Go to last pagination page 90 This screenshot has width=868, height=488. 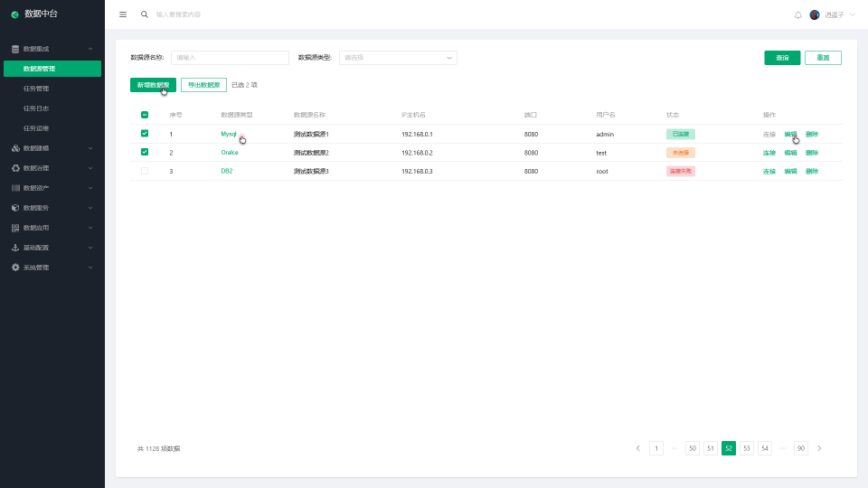coord(800,448)
